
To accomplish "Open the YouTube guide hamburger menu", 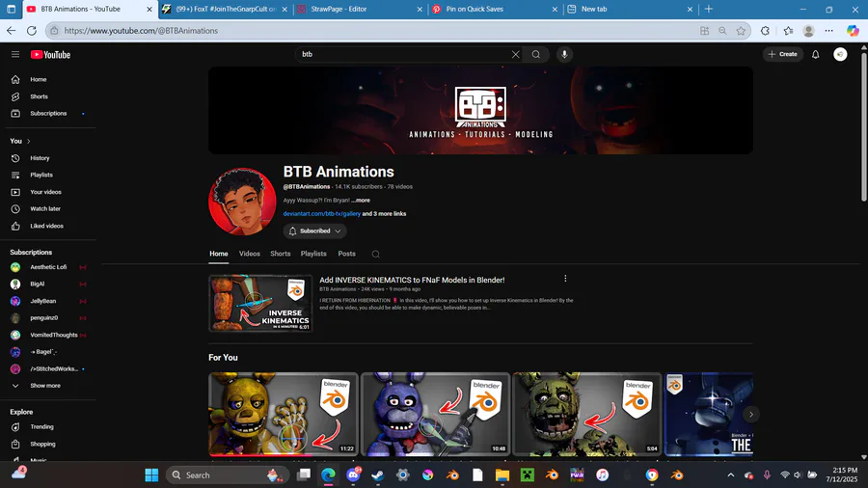I will click(15, 54).
